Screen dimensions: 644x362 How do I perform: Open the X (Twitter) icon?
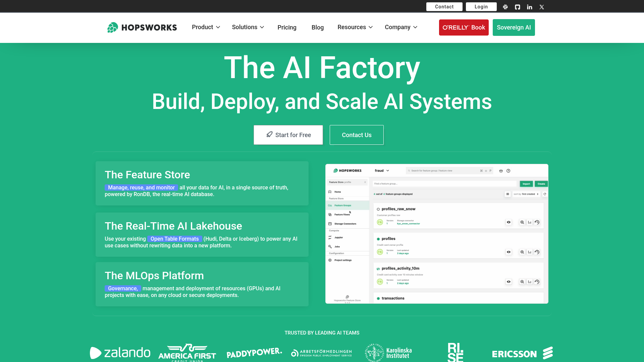point(541,7)
